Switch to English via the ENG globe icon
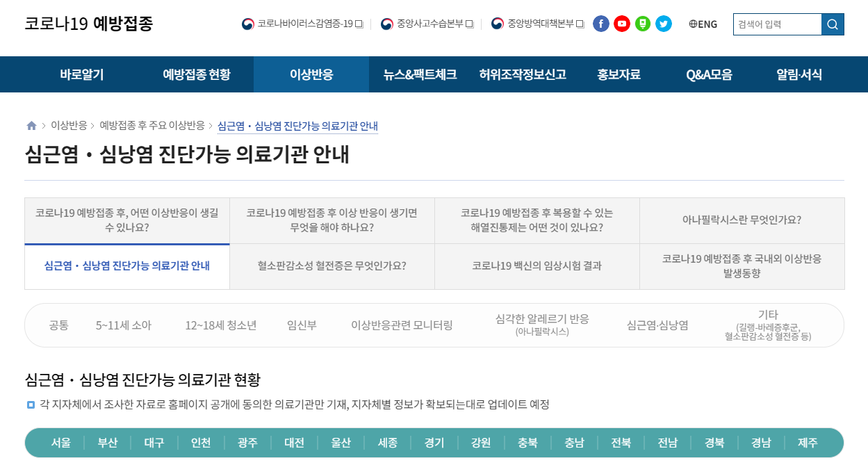This screenshot has height=474, width=868. tap(703, 24)
